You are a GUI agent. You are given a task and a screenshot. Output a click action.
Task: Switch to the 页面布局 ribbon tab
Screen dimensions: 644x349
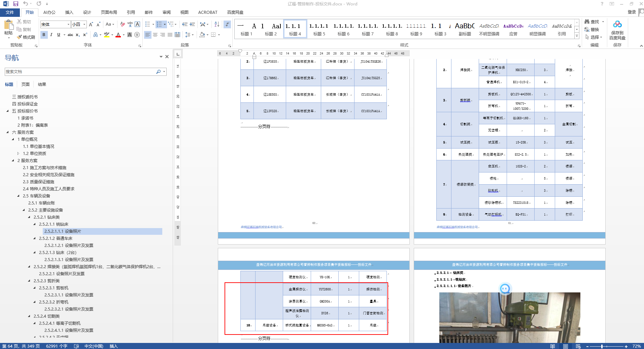(109, 12)
